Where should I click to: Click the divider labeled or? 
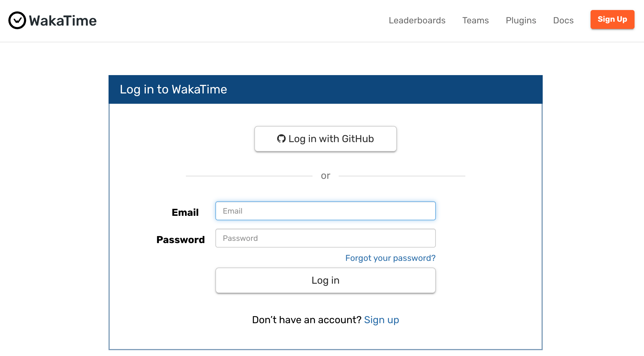[x=325, y=175]
